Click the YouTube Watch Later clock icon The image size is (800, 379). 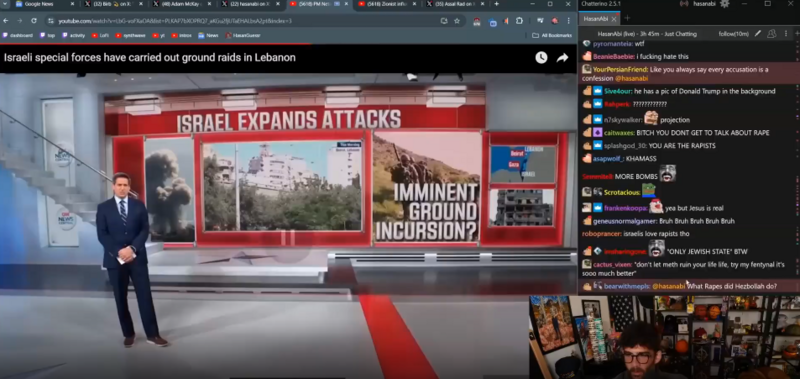tap(541, 58)
